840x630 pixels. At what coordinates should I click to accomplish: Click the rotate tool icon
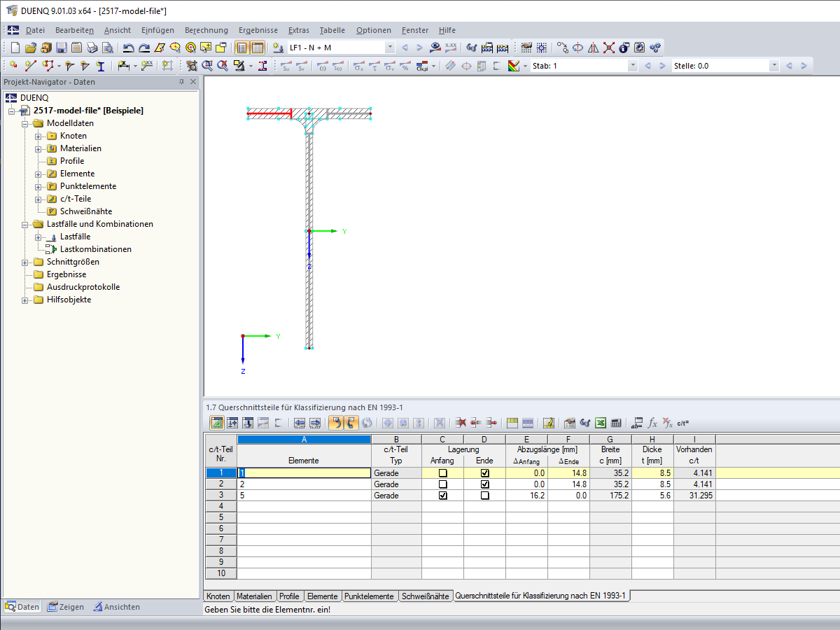(578, 48)
